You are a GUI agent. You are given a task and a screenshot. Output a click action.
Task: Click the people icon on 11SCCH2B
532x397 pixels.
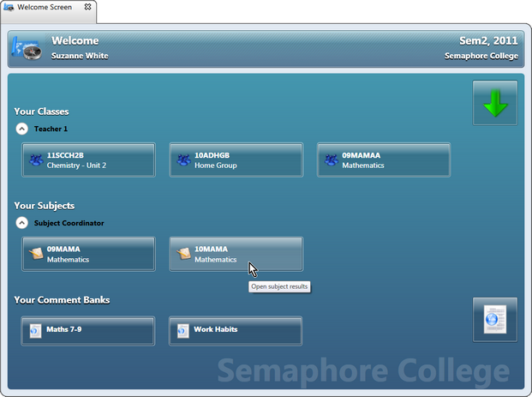(x=36, y=160)
